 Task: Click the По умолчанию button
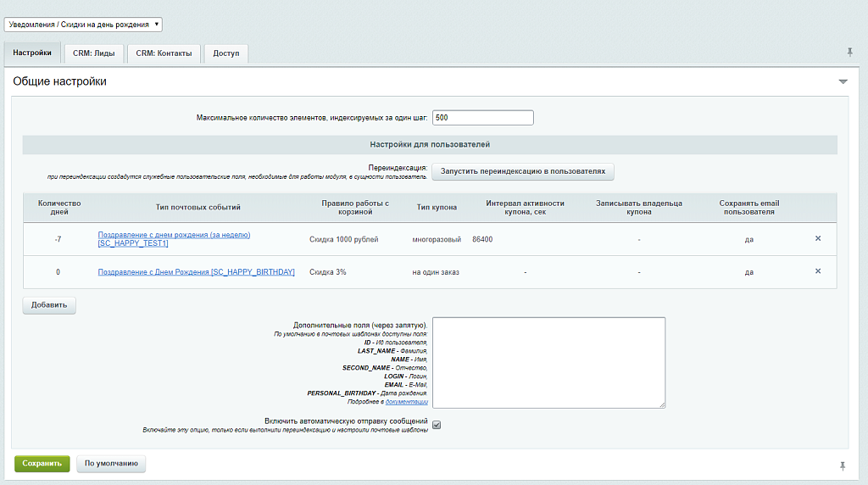click(111, 464)
